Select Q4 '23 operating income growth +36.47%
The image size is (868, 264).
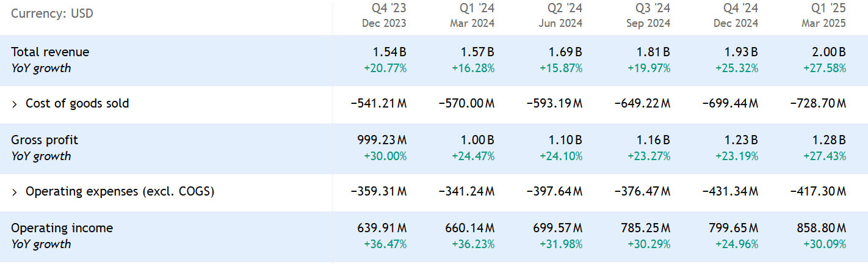(385, 244)
